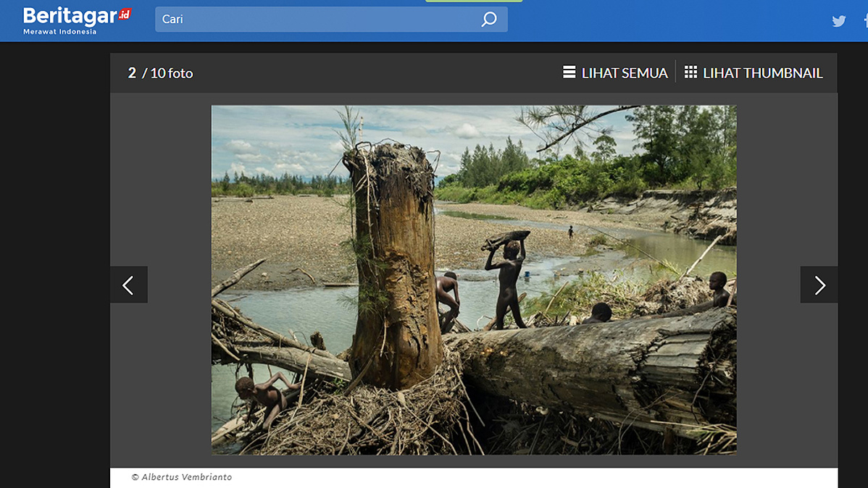This screenshot has height=488, width=868.
Task: Click the Albertus Vembrianto photo credit
Action: (x=182, y=477)
